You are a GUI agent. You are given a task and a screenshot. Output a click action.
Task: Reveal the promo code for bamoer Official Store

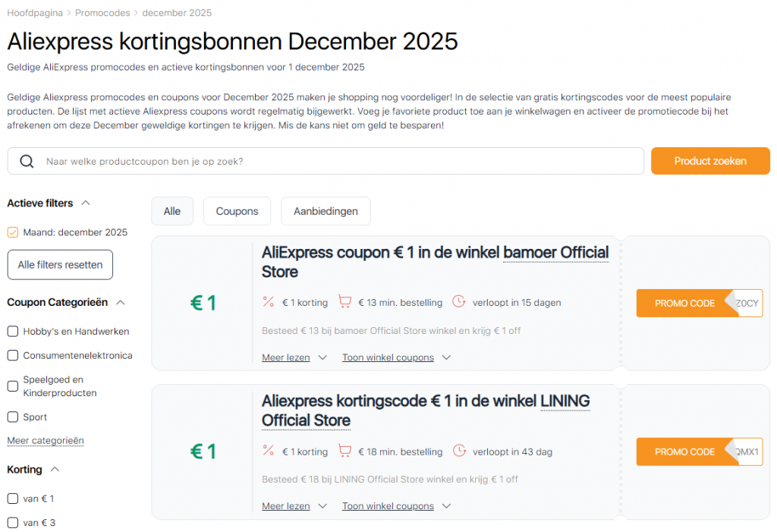[699, 303]
